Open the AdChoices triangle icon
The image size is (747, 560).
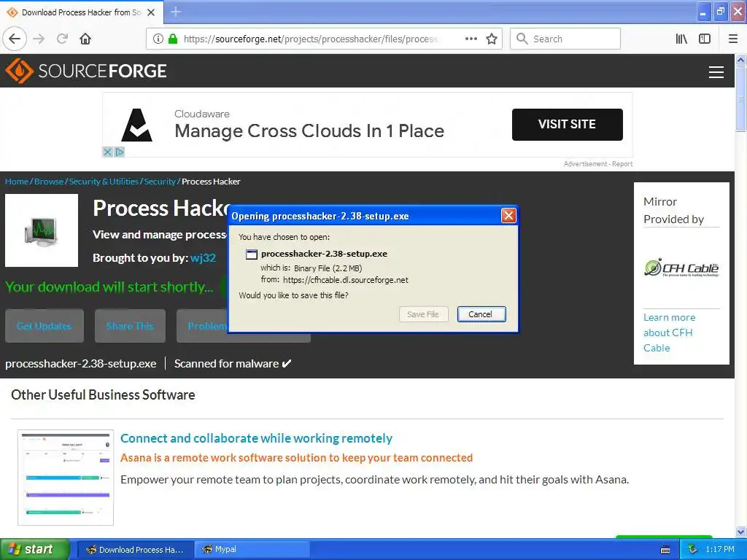pyautogui.click(x=119, y=152)
